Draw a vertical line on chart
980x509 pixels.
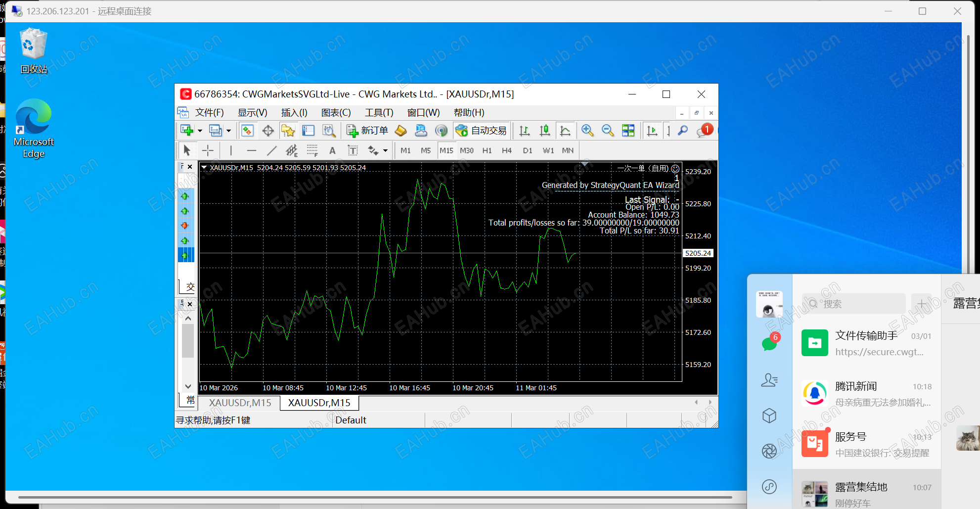pos(231,150)
